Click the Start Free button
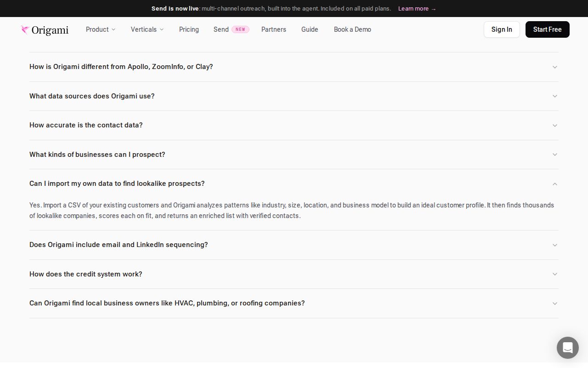Image resolution: width=588 pixels, height=368 pixels. click(x=548, y=29)
